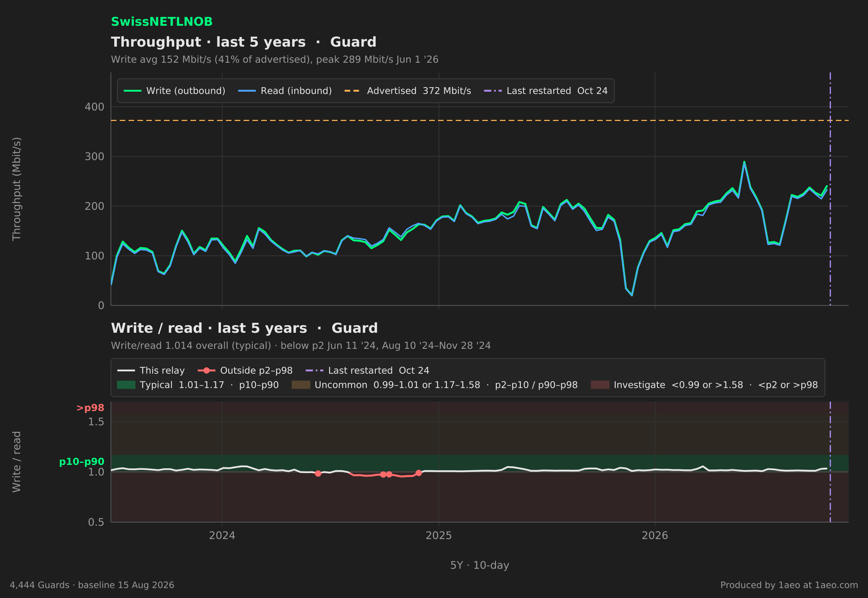Click Produced by 1aeo at 1aeo.com
The image size is (868, 598).
pyautogui.click(x=789, y=585)
